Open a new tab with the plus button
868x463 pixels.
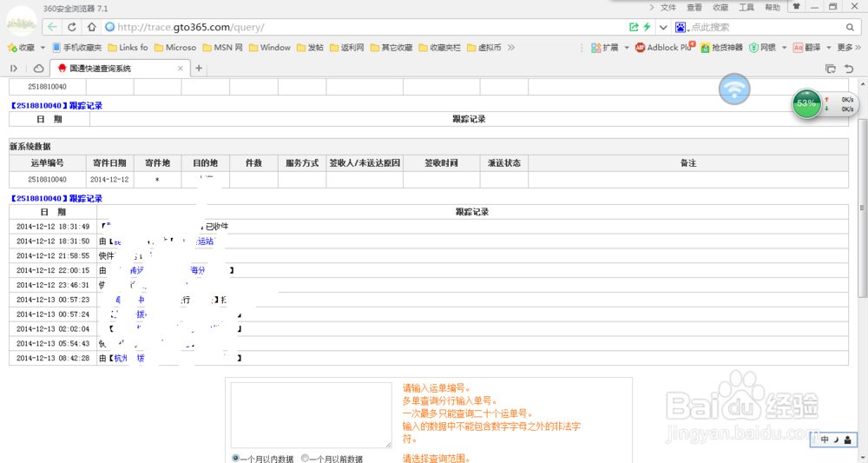199,68
